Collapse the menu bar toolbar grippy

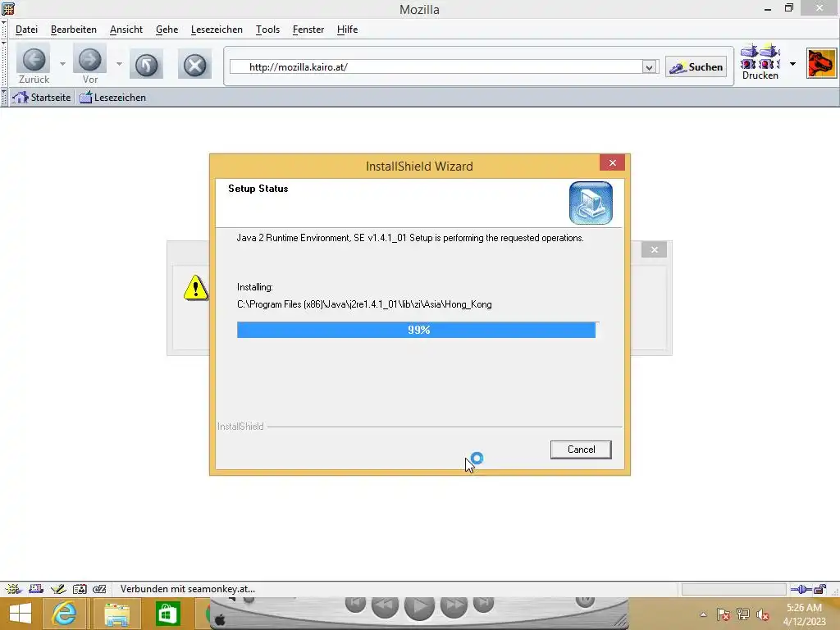[x=4, y=30]
